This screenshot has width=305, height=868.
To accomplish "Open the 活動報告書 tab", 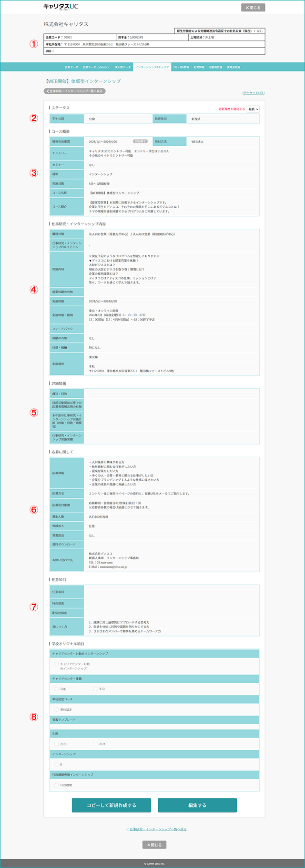I will tap(215, 67).
